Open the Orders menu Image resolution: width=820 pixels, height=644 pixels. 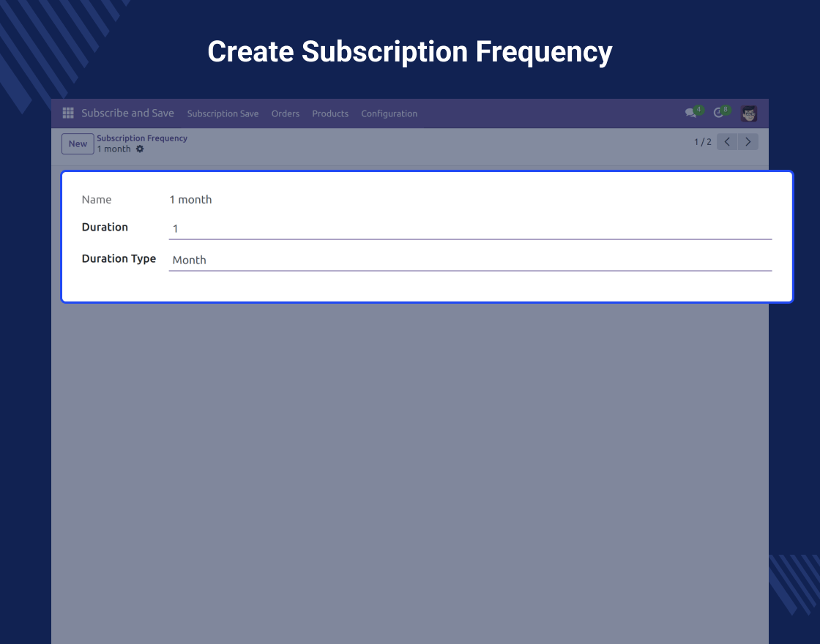coord(286,113)
